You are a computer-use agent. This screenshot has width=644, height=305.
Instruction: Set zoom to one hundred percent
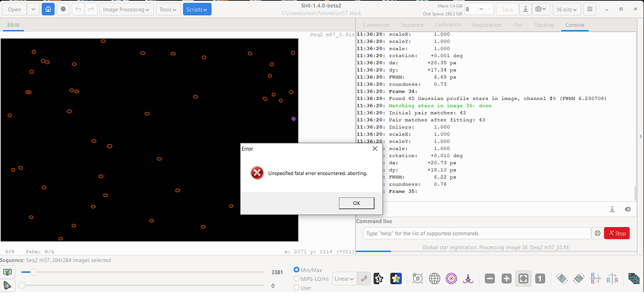(x=540, y=279)
